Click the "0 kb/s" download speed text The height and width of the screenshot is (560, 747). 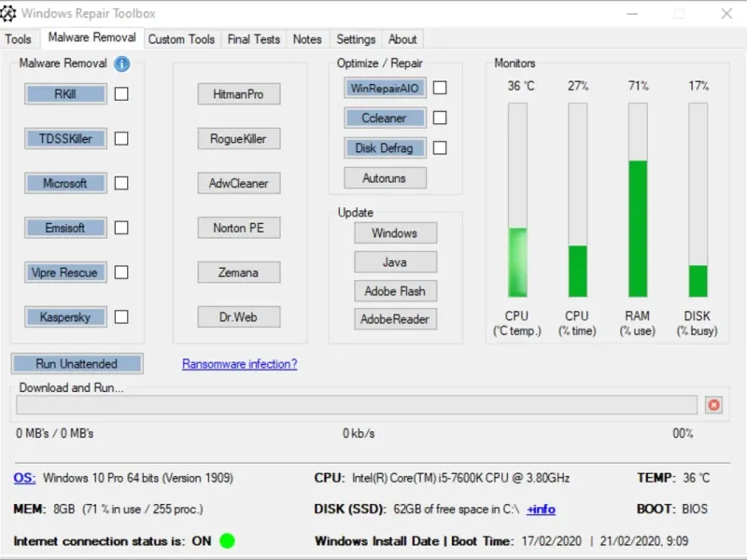tap(359, 433)
